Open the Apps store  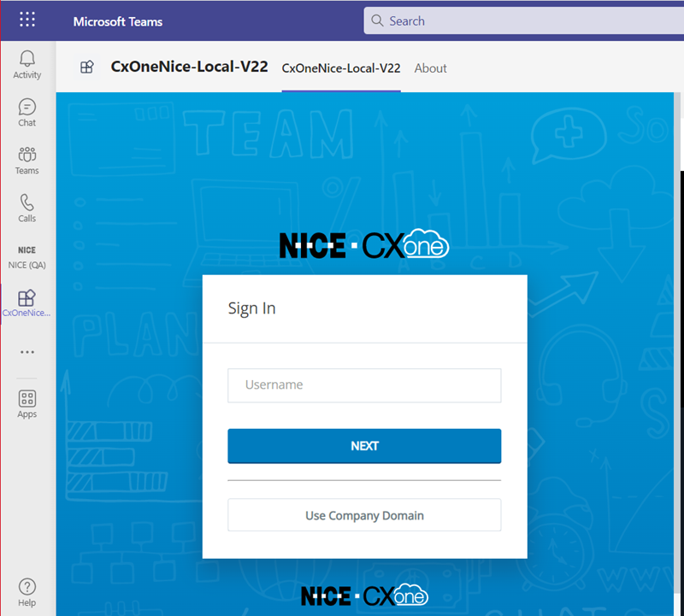(x=27, y=404)
